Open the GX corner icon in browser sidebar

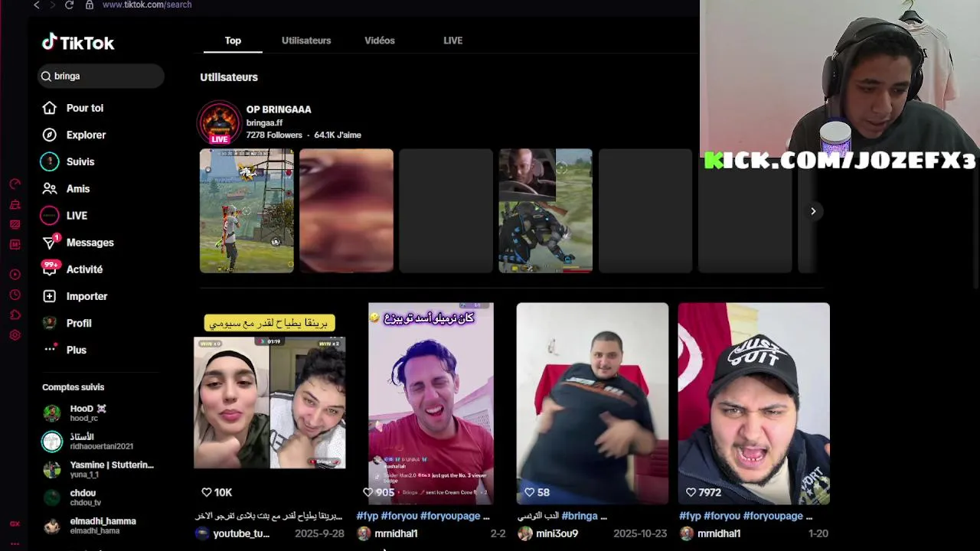click(x=15, y=523)
